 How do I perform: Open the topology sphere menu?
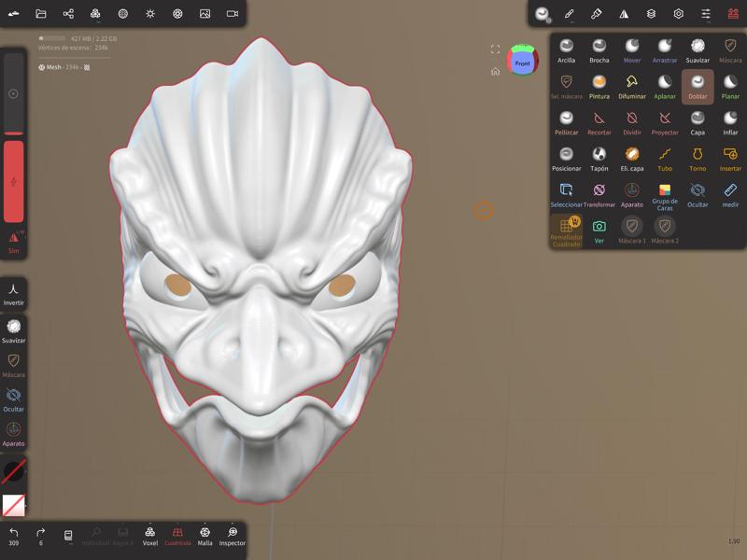123,14
